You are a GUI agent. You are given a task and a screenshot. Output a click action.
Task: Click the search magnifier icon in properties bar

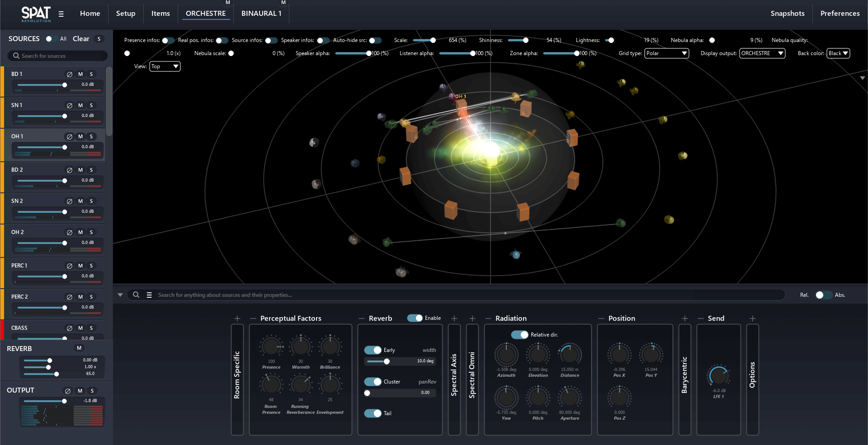(136, 295)
